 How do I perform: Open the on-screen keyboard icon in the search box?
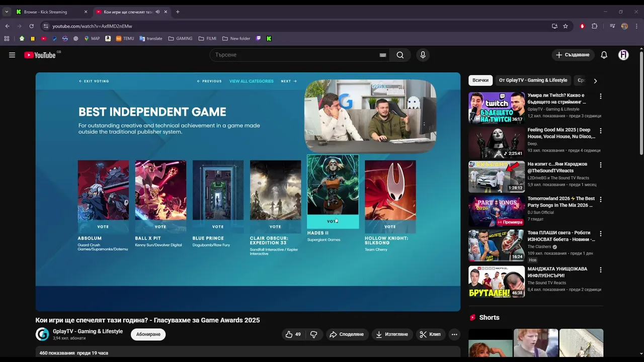tap(383, 55)
